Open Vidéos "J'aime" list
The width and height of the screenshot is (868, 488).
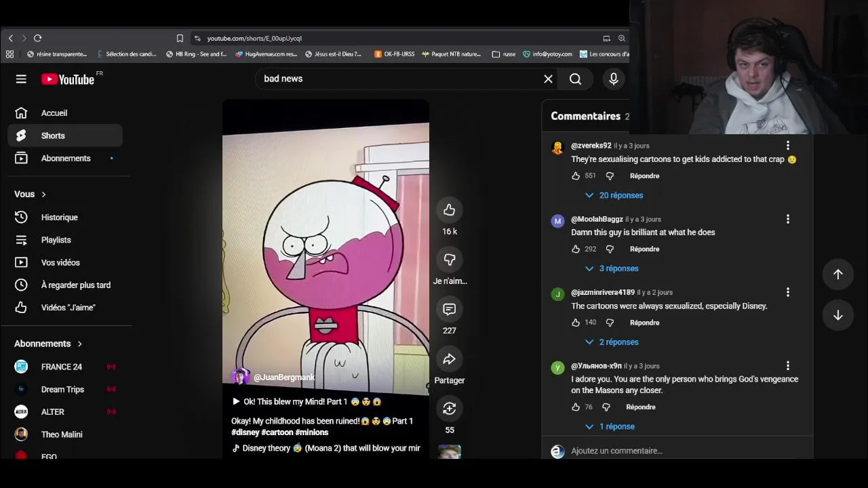pyautogui.click(x=65, y=308)
